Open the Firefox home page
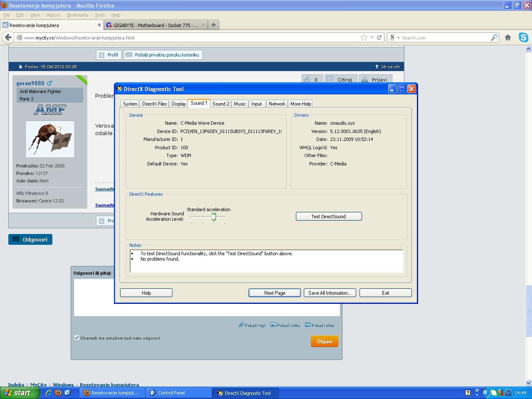The height and width of the screenshot is (399, 532). [507, 37]
